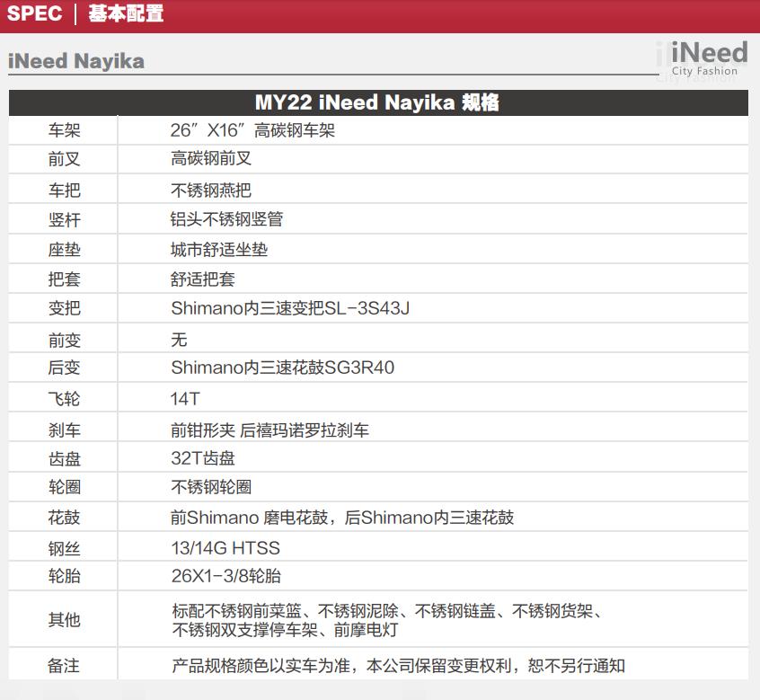Select the 把套 row label
This screenshot has height=700, width=760.
coord(64,279)
